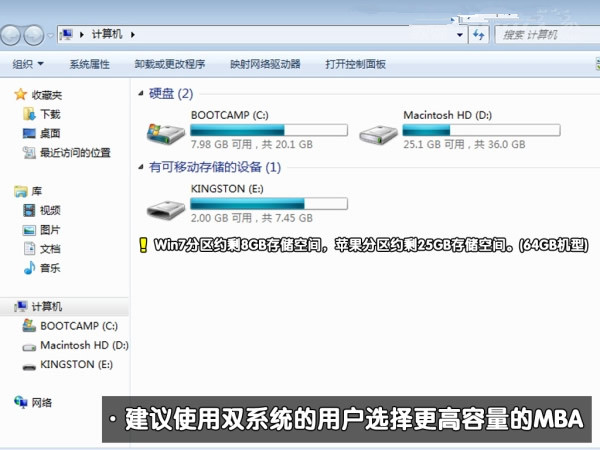Screen dimensions: 600x450
Task: Click the 收藏夹 star icon
Action: pos(20,95)
